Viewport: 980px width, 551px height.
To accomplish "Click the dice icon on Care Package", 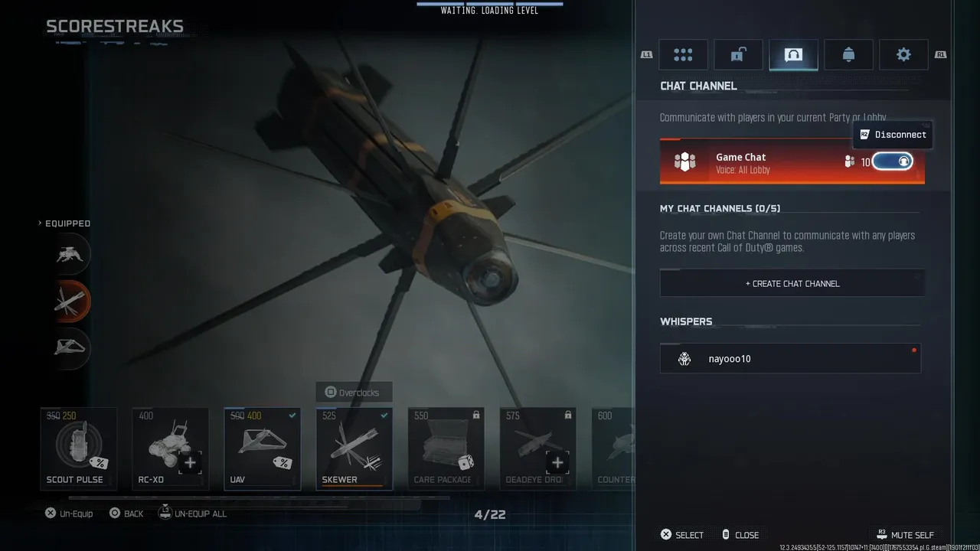I will [465, 462].
